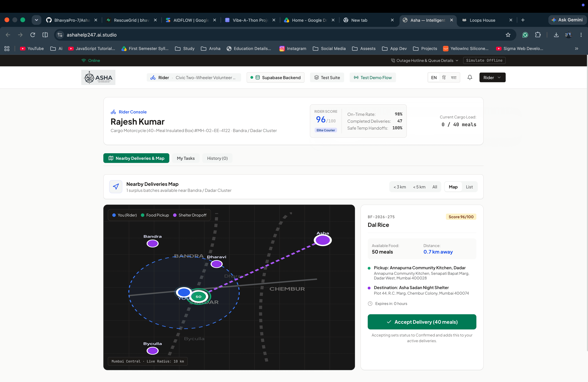The height and width of the screenshot is (382, 588).
Task: Select the < 3 km radius filter
Action: (400, 187)
